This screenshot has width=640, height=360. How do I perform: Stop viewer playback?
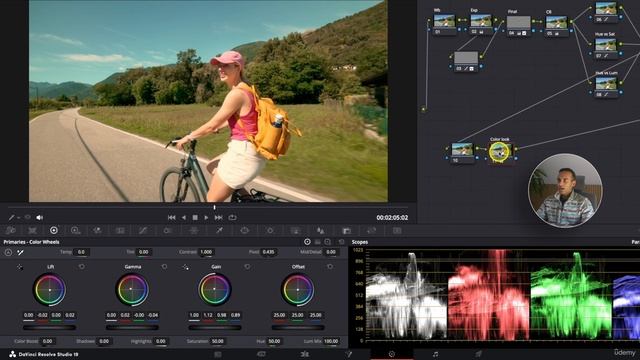coord(195,218)
